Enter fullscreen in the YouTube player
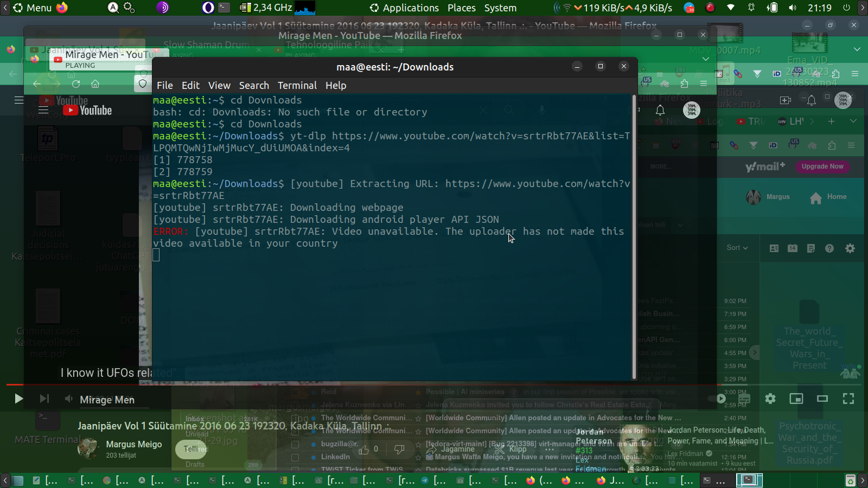 848,399
